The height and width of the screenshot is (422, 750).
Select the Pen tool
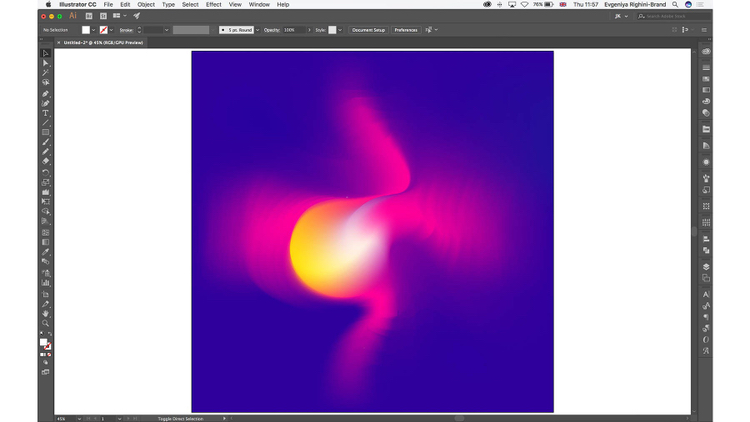(x=45, y=93)
